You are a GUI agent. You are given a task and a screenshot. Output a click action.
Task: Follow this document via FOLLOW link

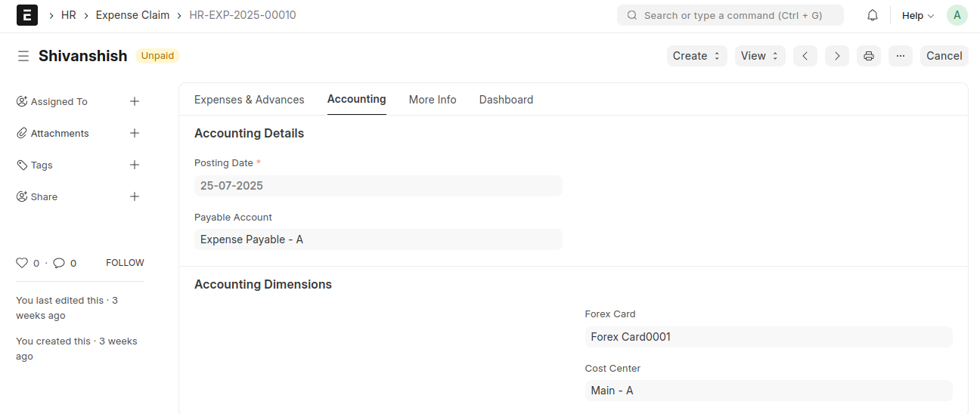pyautogui.click(x=125, y=263)
